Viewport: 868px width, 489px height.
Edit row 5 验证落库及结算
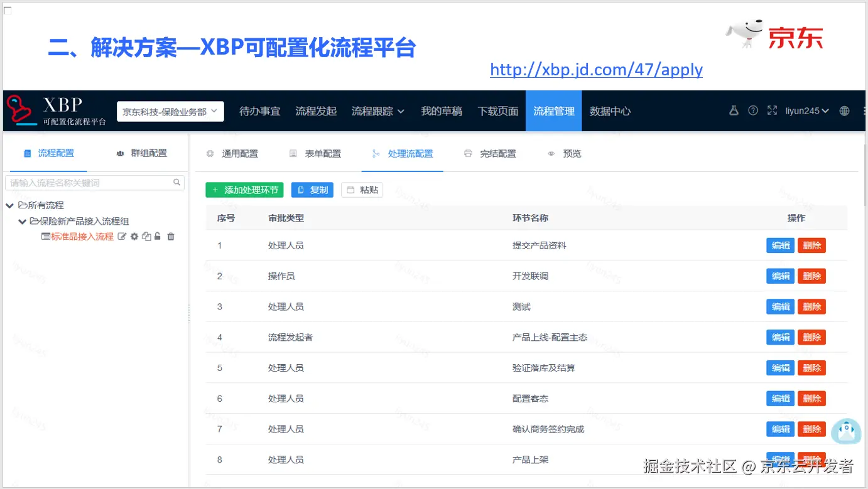click(780, 368)
